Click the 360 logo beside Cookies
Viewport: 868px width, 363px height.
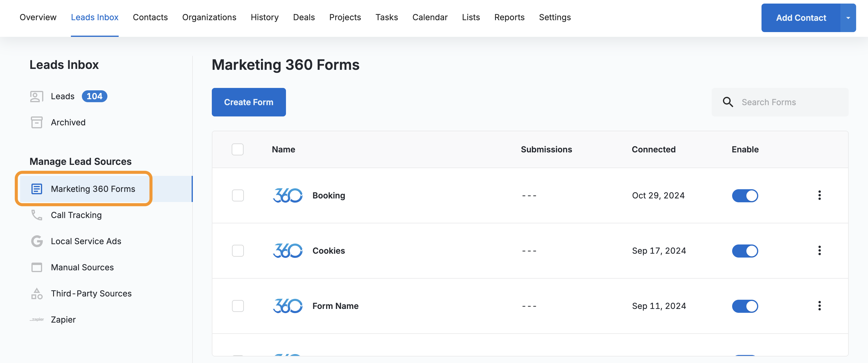[x=287, y=251]
